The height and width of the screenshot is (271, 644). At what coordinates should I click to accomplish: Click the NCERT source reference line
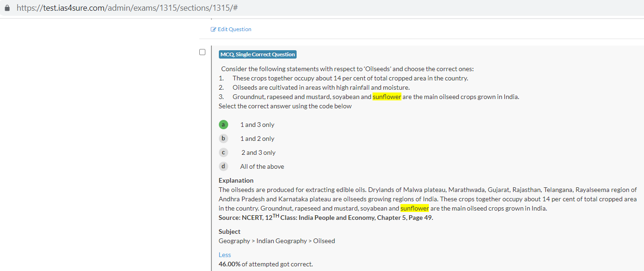point(325,218)
